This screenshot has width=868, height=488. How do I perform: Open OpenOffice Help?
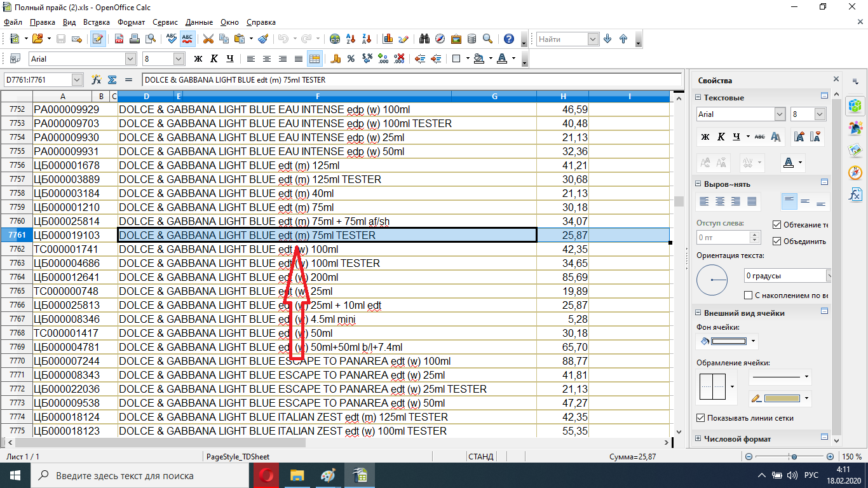click(x=508, y=39)
